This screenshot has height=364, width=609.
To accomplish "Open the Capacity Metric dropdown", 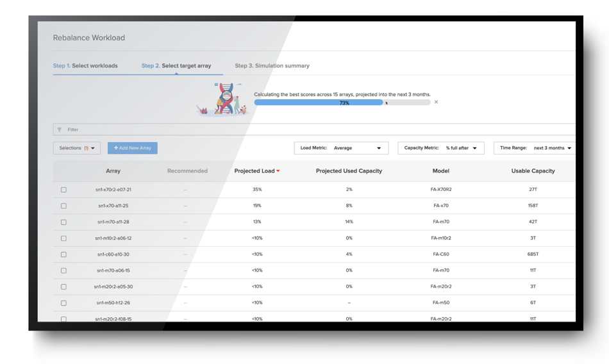I will click(441, 148).
